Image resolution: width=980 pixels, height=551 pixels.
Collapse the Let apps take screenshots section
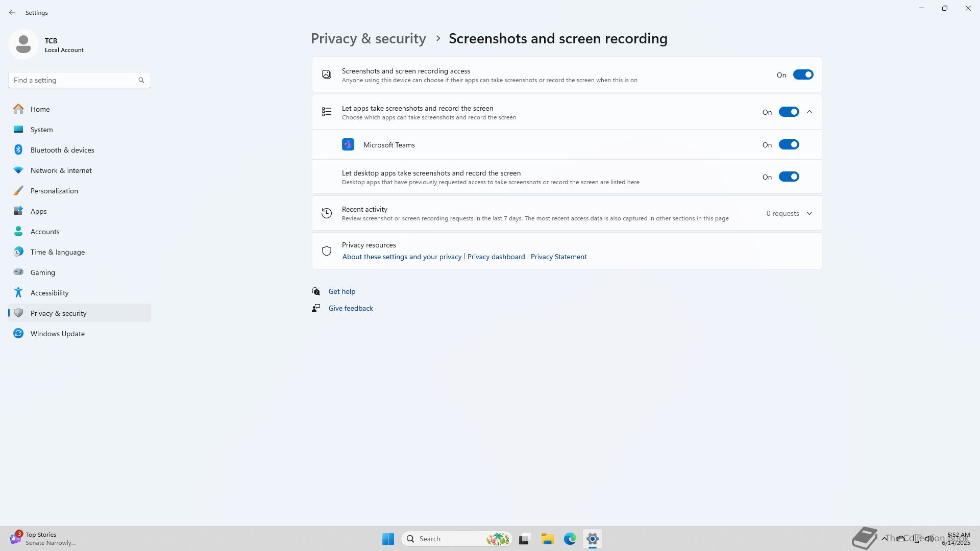point(809,112)
